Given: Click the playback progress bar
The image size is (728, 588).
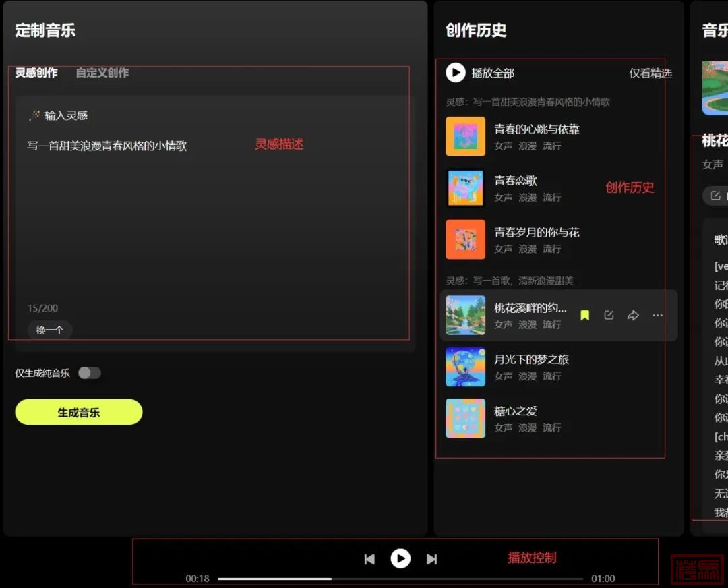Looking at the screenshot, I should 400,579.
